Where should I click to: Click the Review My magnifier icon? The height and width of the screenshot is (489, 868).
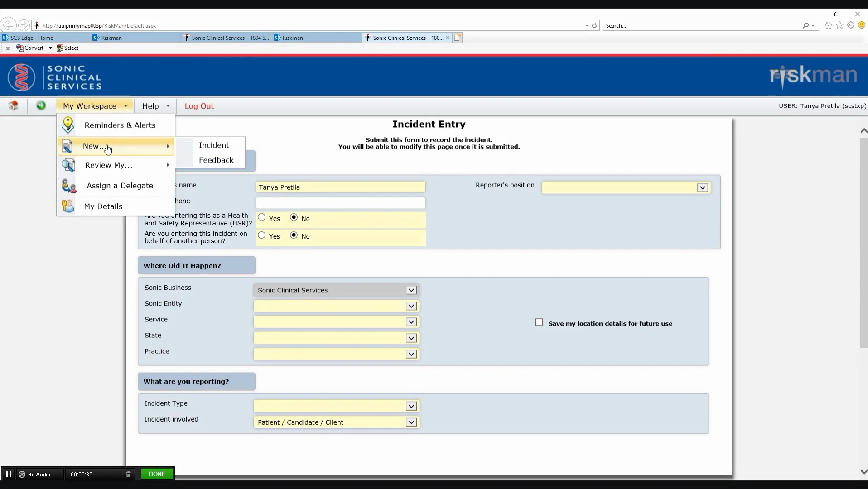click(x=68, y=165)
